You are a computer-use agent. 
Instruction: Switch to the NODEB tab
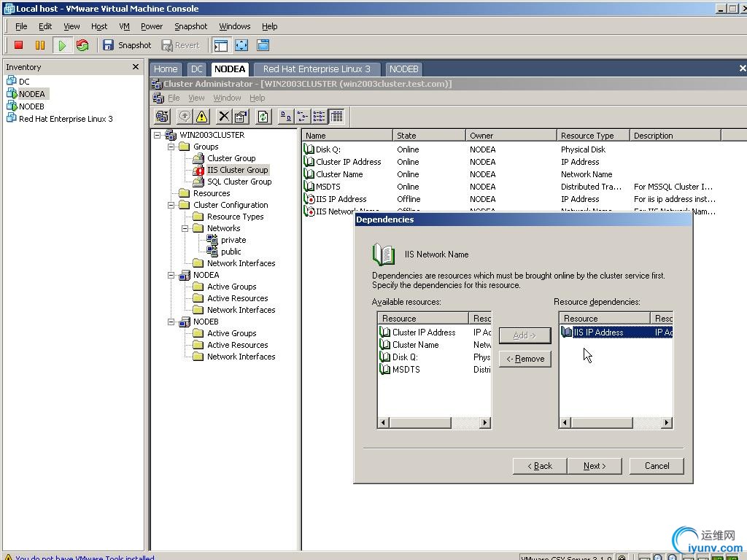pyautogui.click(x=403, y=69)
